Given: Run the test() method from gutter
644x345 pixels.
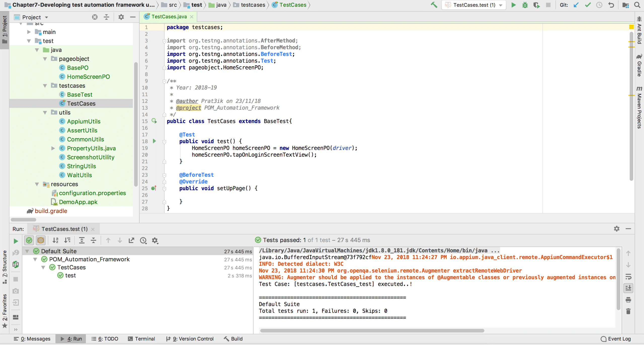Looking at the screenshot, I should [x=154, y=141].
